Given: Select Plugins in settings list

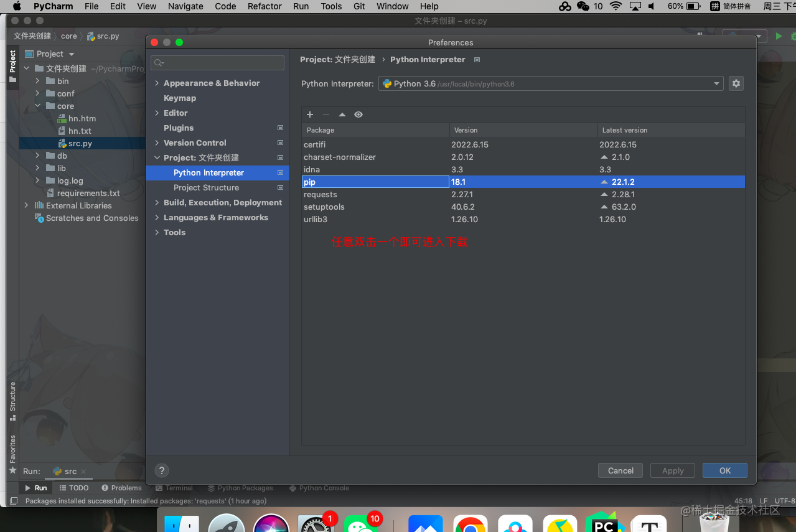Looking at the screenshot, I should click(x=179, y=128).
